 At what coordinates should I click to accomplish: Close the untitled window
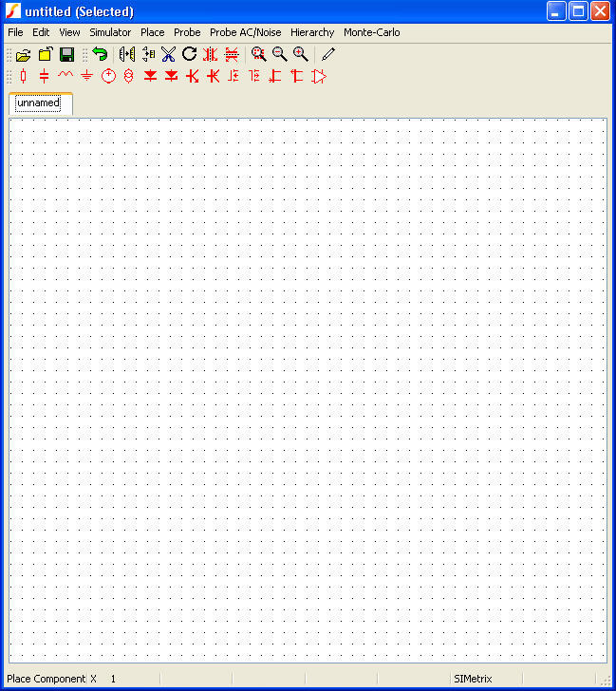point(600,11)
